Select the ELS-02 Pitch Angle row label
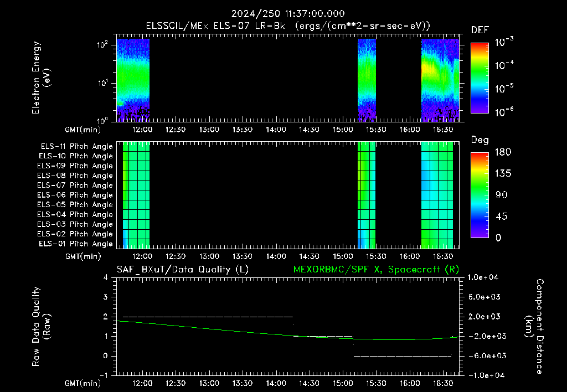The width and height of the screenshot is (567, 392). [75, 234]
